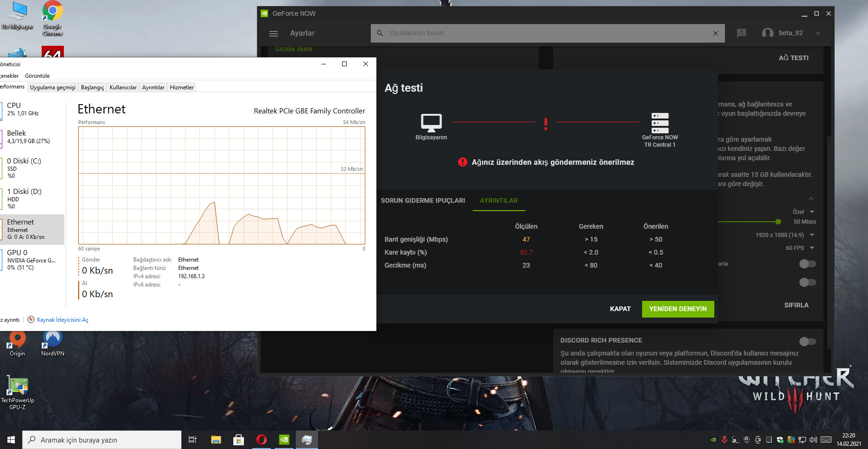The width and height of the screenshot is (868, 449).
Task: Open Microsoft Store from the taskbar
Action: [x=238, y=440]
